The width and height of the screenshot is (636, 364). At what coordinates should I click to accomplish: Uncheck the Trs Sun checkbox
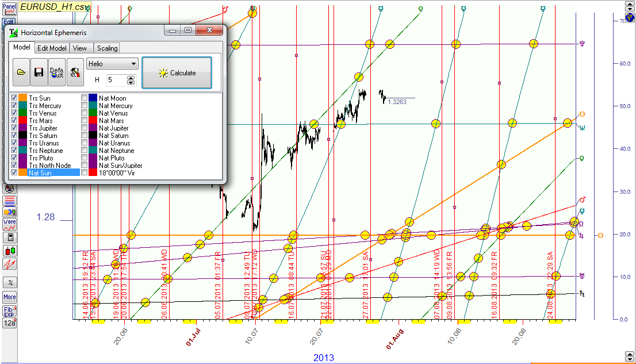[x=14, y=98]
